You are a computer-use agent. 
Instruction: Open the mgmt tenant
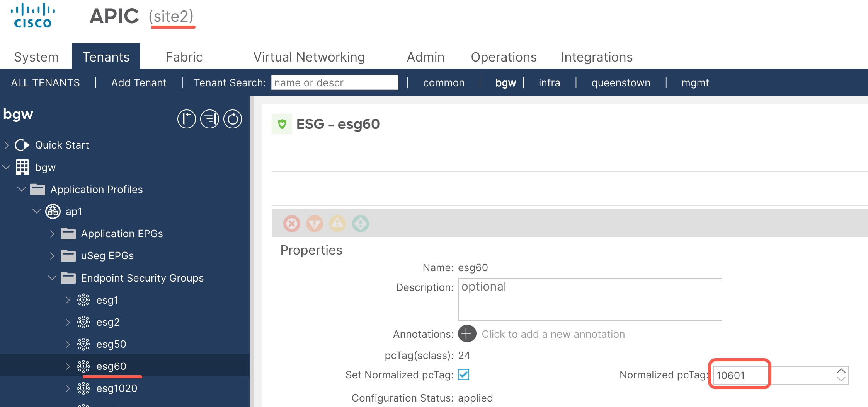695,83
